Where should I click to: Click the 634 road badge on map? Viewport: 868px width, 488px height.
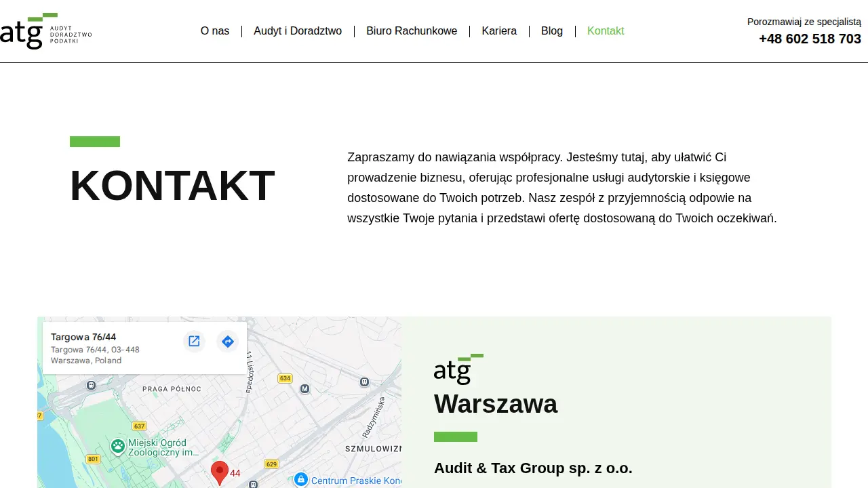tap(285, 378)
